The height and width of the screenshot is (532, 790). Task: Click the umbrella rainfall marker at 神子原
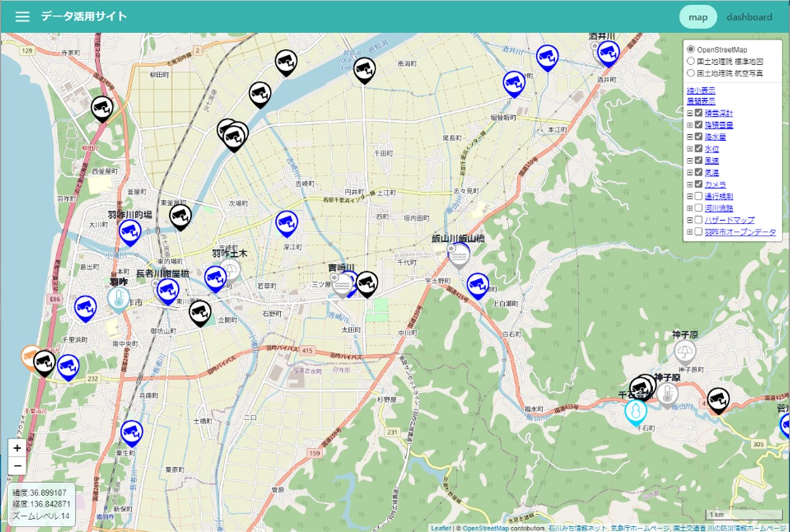685,351
